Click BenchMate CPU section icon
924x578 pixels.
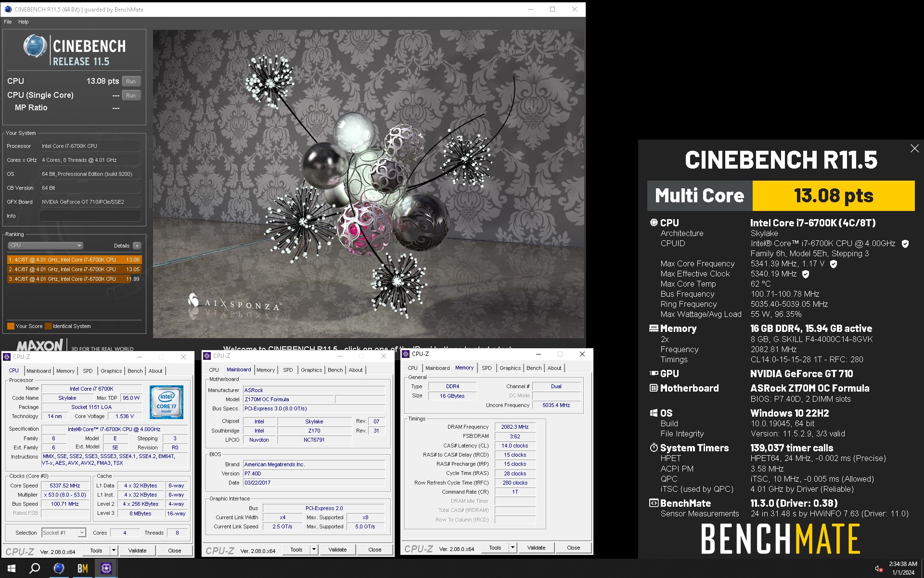[654, 223]
